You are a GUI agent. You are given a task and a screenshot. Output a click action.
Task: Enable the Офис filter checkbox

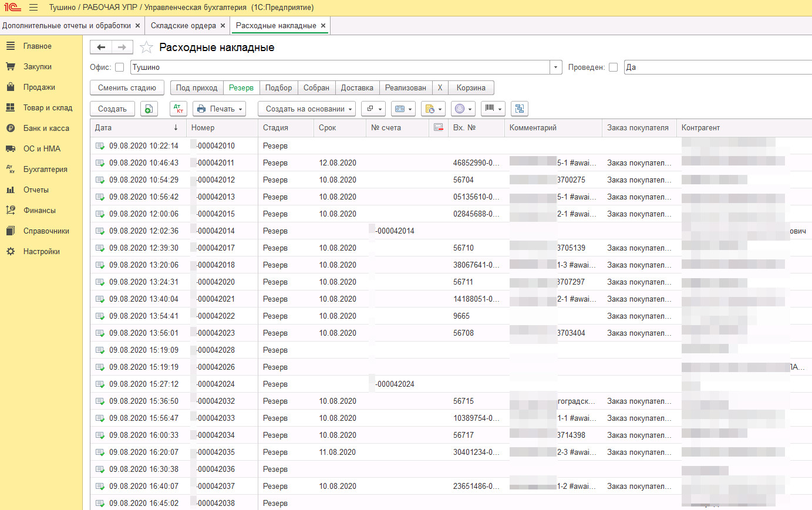[x=120, y=67]
